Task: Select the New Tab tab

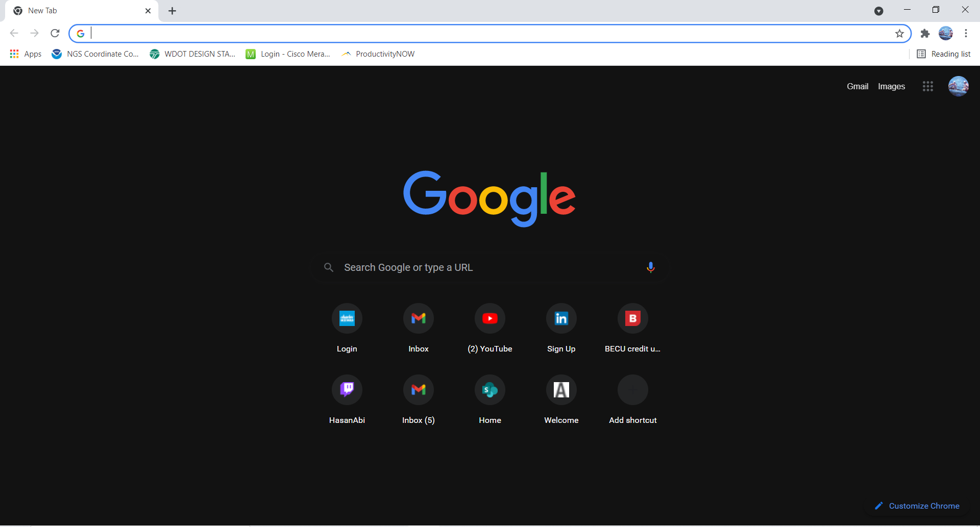Action: click(x=82, y=11)
